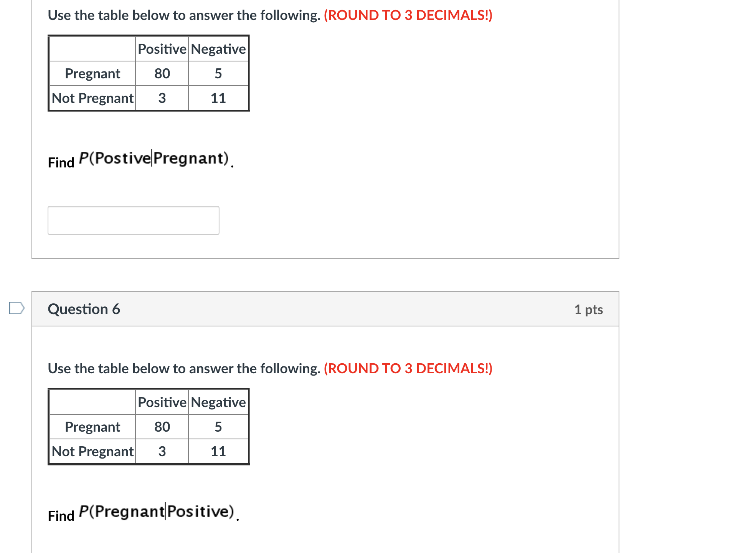Image resolution: width=756 pixels, height=553 pixels.
Task: Click the Not Pregnant row label in upper table
Action: (x=92, y=98)
